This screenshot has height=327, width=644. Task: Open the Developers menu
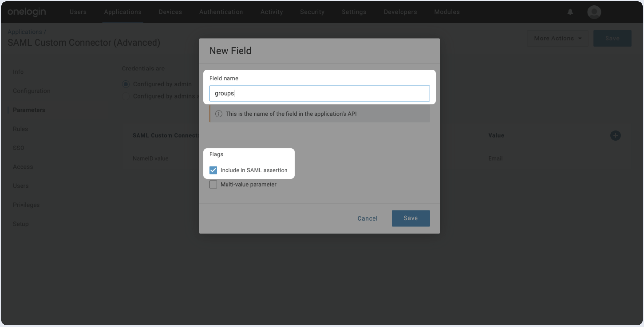coord(400,12)
